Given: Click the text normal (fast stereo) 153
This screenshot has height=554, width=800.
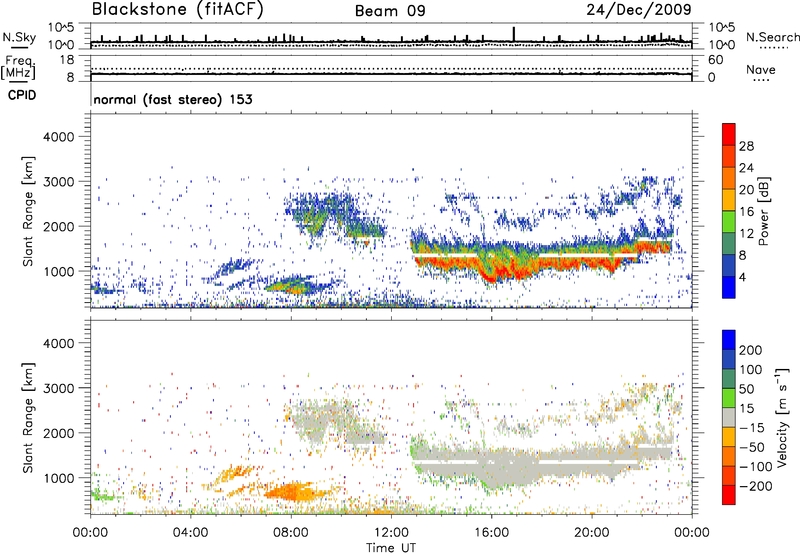Looking at the screenshot, I should (173, 99).
